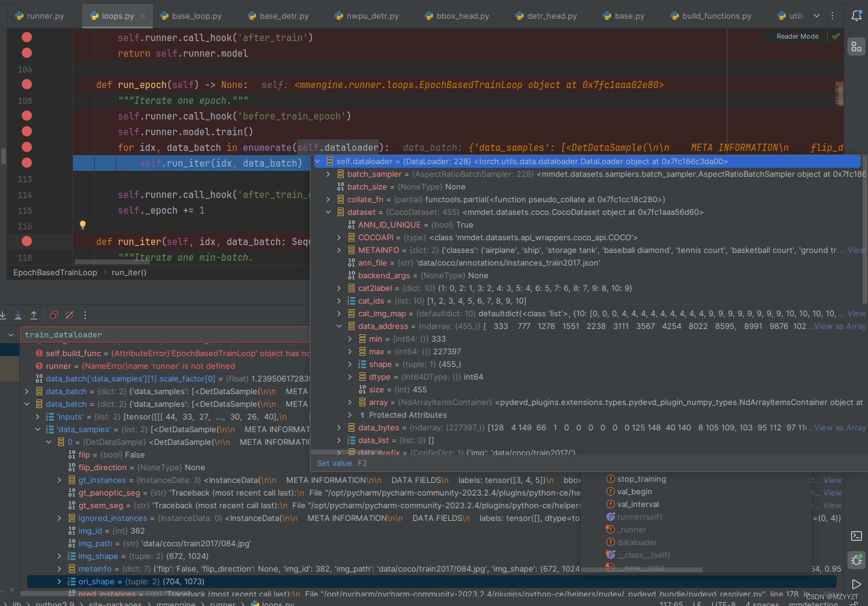Switch to base_loop.py tab
868x606 pixels.
[191, 16]
